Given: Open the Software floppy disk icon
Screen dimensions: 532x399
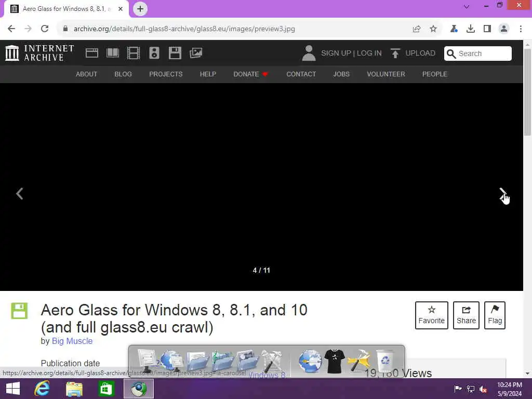Looking at the screenshot, I should (x=175, y=53).
